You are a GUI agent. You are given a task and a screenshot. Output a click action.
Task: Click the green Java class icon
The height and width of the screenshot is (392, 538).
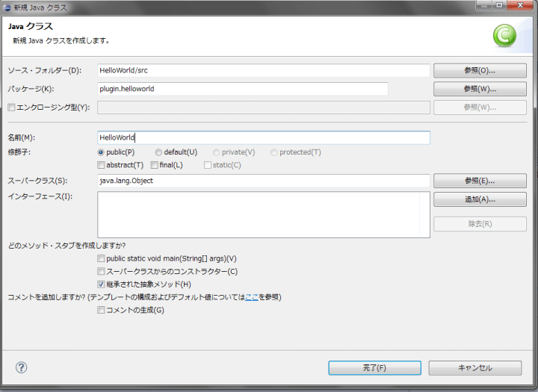click(x=504, y=35)
